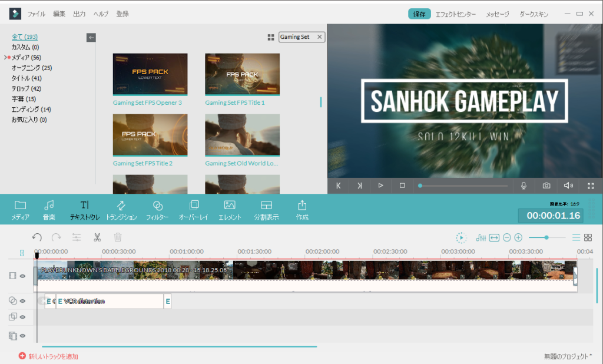This screenshot has width=603, height=364.
Task: Open the ファイル menu
Action: tap(36, 14)
